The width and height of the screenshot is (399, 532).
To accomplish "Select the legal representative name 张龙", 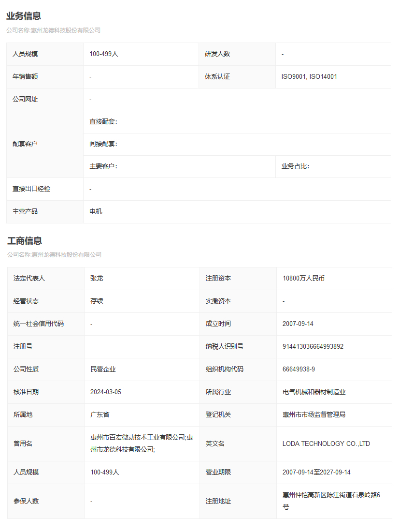I will 97,279.
